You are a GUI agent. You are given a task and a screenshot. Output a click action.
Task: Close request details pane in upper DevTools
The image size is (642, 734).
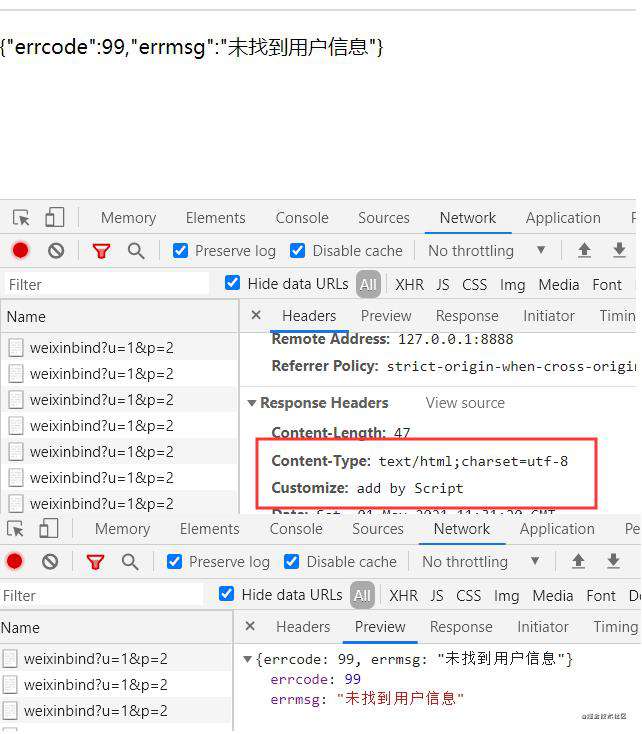(256, 315)
